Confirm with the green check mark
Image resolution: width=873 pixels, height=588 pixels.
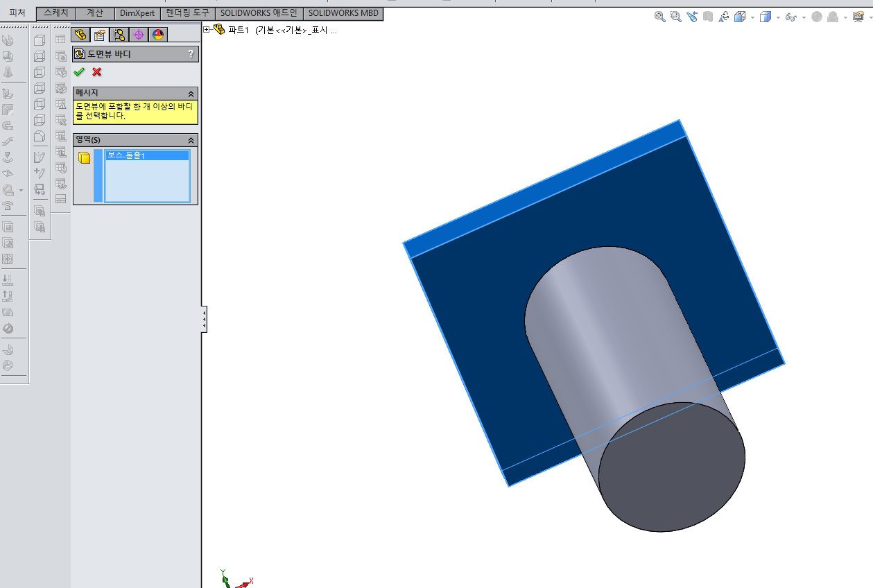click(79, 71)
